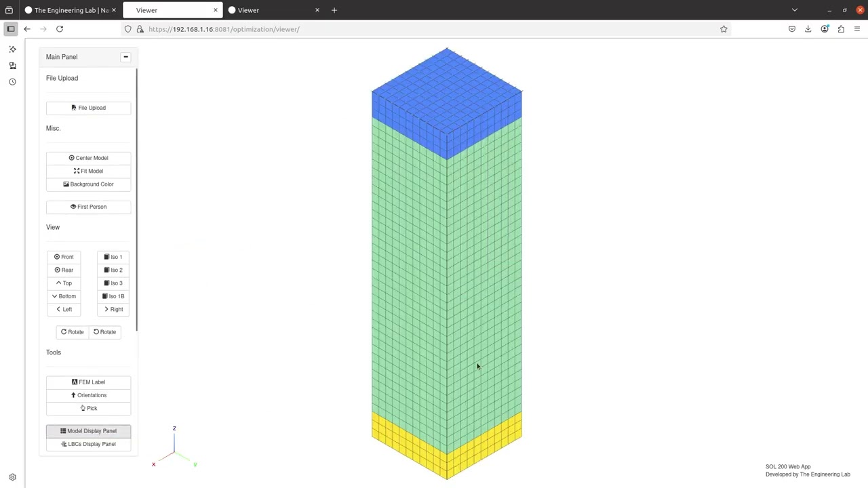Screen dimensions: 868x488
Task: Open browser downloads panel
Action: tap(808, 29)
